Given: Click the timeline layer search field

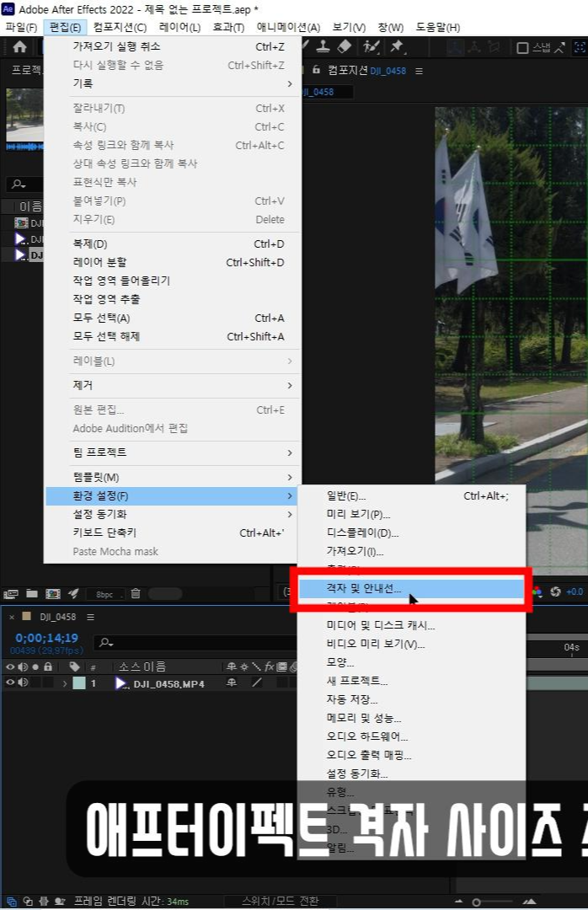Looking at the screenshot, I should (x=195, y=642).
